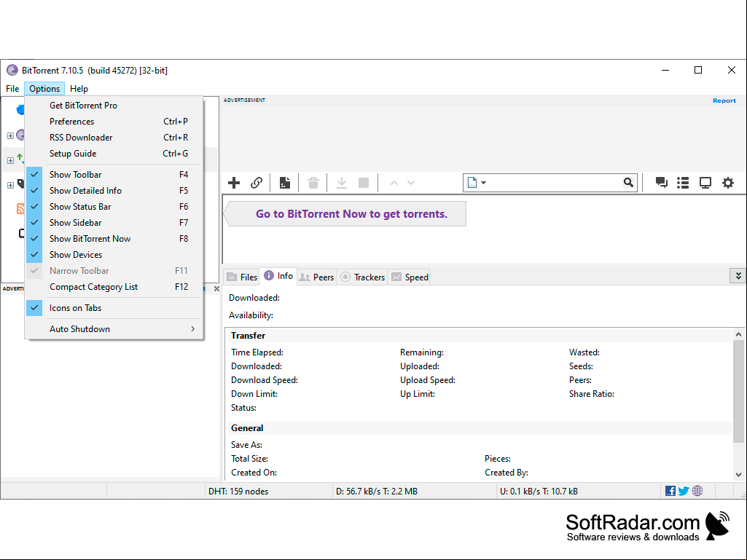Switch to the Files tab
The width and height of the screenshot is (747, 560).
[242, 277]
